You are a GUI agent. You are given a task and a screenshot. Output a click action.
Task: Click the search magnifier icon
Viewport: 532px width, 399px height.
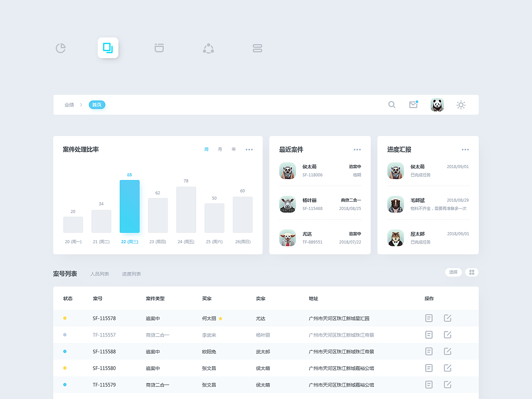[392, 105]
